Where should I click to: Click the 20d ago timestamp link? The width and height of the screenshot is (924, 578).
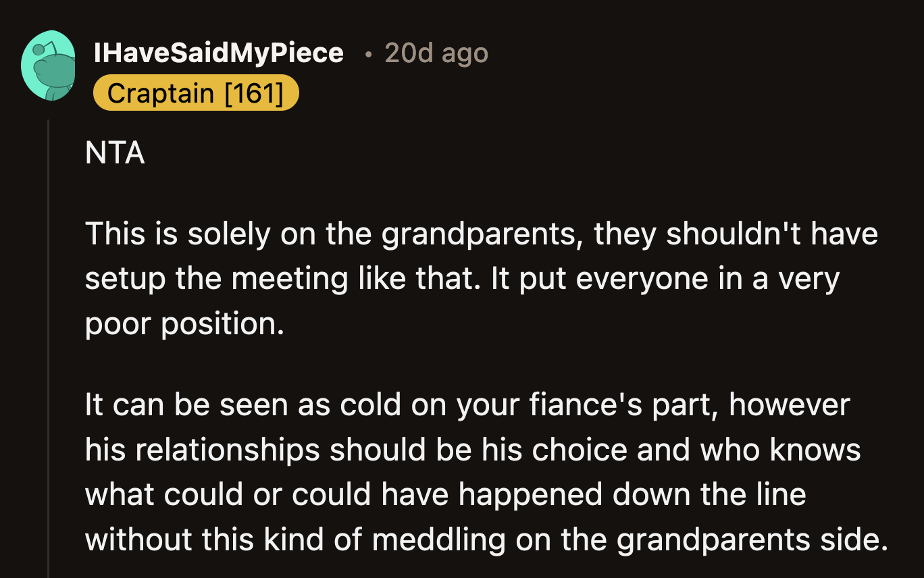pos(436,53)
